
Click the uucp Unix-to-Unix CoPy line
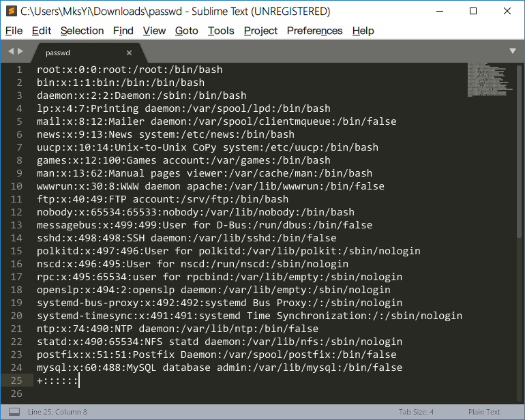[207, 147]
